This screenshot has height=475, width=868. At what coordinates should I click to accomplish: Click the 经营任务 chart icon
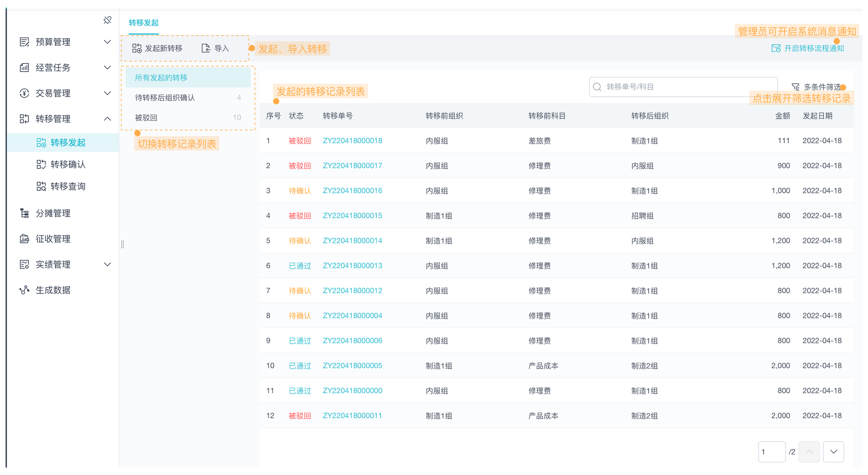click(24, 67)
